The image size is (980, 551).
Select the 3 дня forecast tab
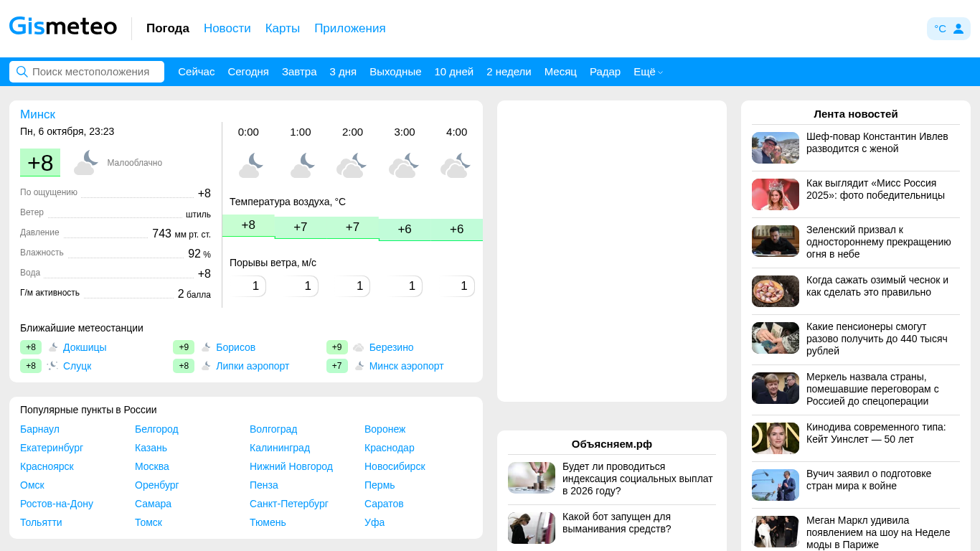[343, 72]
